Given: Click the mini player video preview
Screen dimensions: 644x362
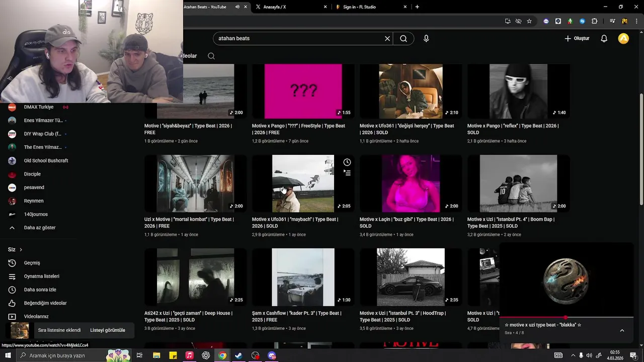Looking at the screenshot, I should tap(567, 280).
